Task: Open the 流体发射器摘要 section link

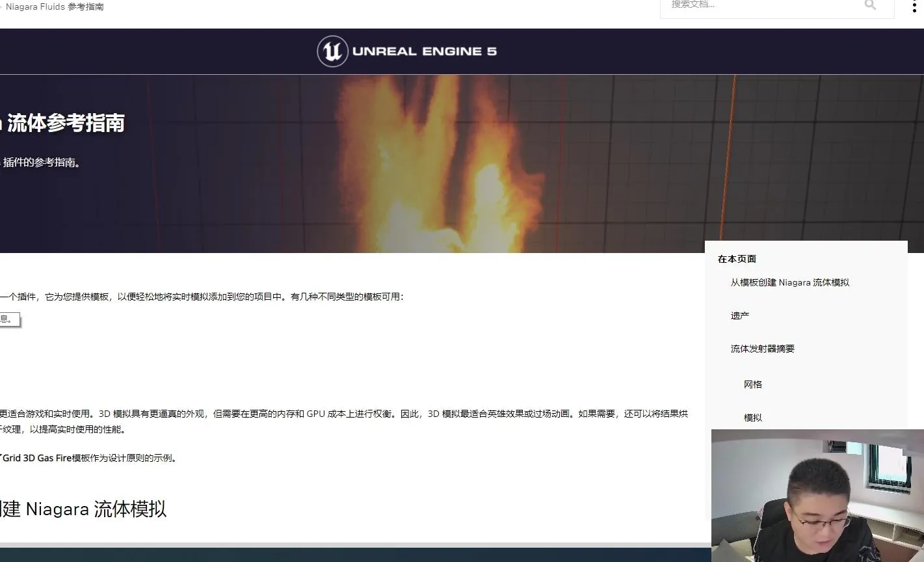Action: (761, 348)
